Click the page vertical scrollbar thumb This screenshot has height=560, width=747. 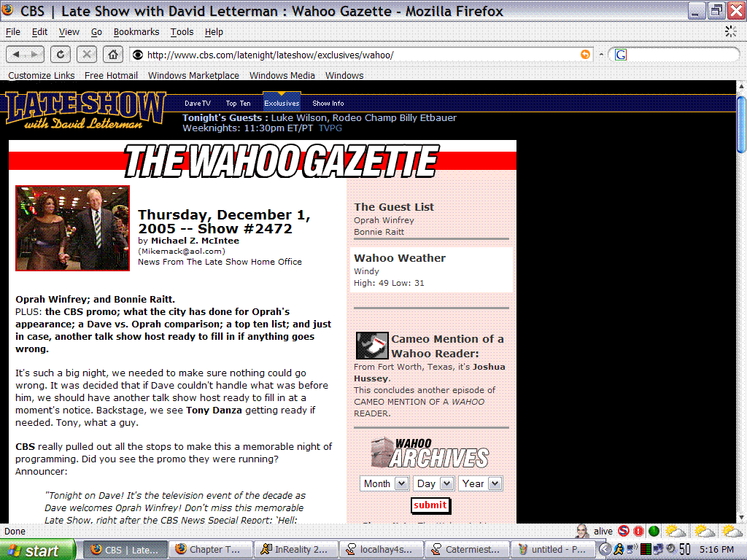[741, 124]
